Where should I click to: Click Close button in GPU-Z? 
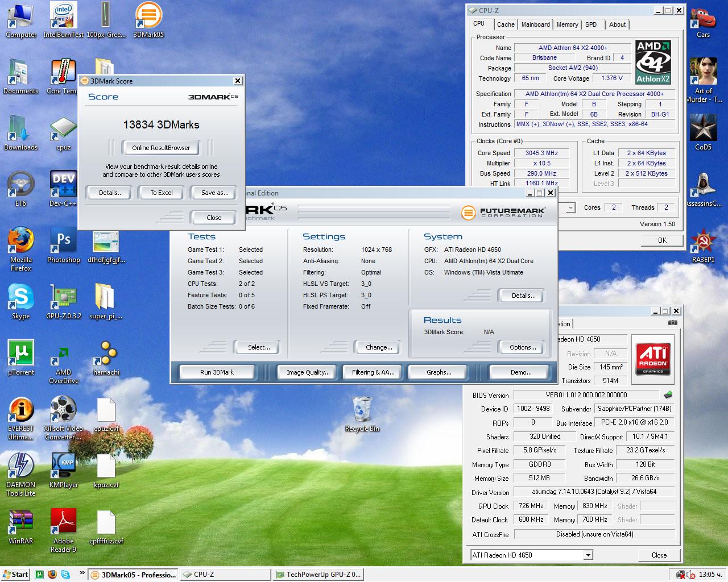(659, 555)
